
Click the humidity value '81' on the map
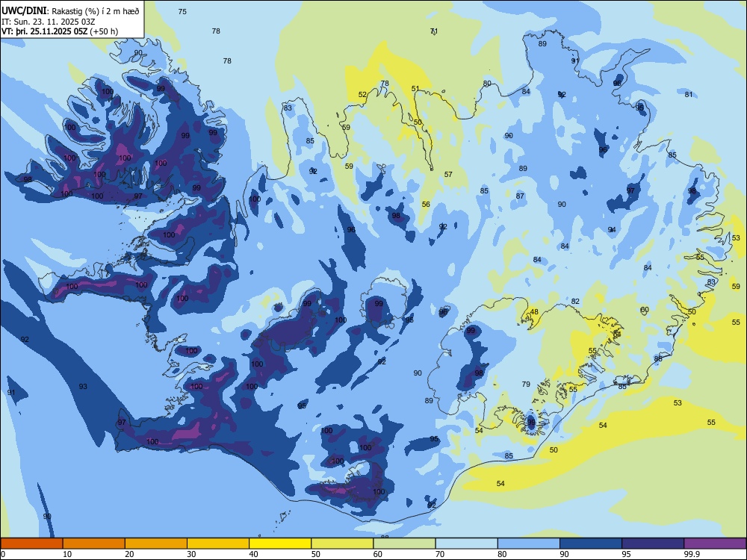(689, 94)
